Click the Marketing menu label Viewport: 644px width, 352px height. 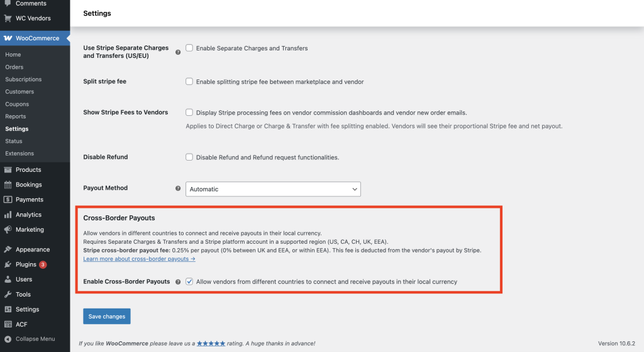click(30, 229)
